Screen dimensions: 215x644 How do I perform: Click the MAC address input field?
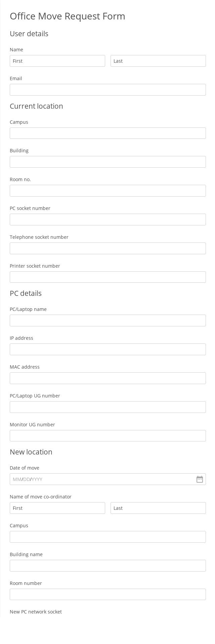[x=107, y=378]
